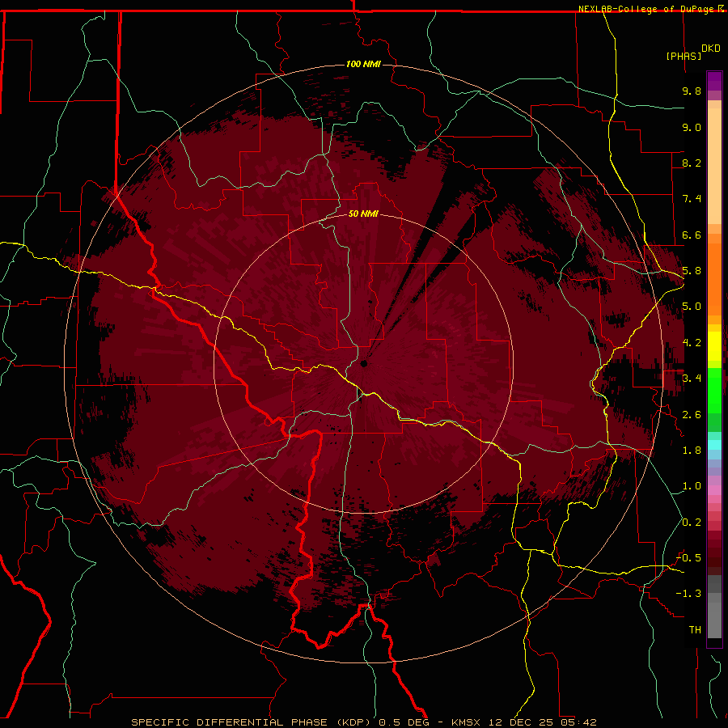Click the 1.0 value on the color scale
The height and width of the screenshot is (728, 728).
click(x=692, y=486)
